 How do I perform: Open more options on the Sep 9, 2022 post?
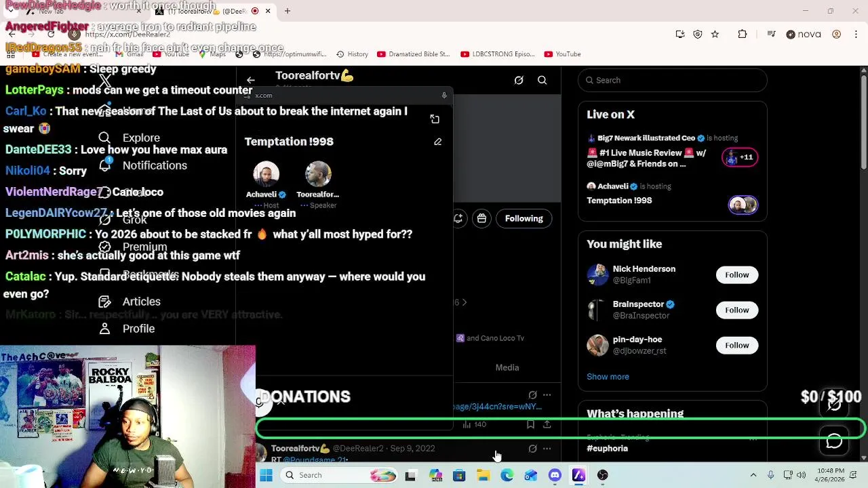(547, 449)
